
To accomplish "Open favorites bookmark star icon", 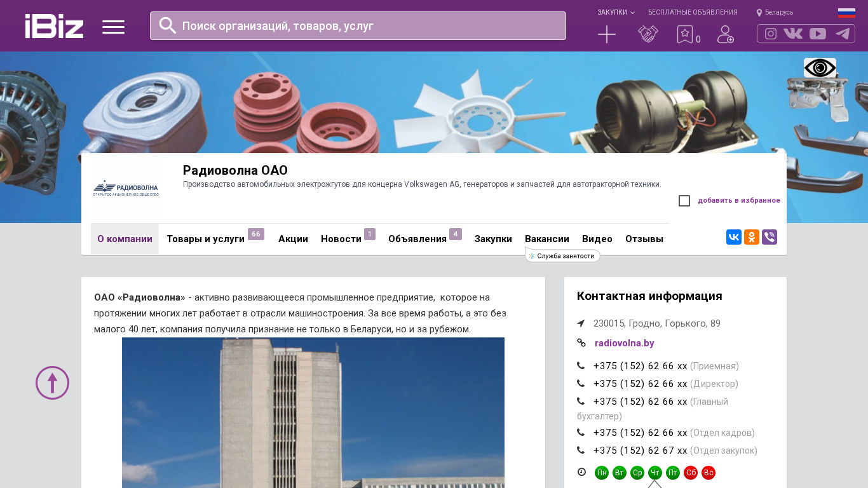I will point(685,34).
